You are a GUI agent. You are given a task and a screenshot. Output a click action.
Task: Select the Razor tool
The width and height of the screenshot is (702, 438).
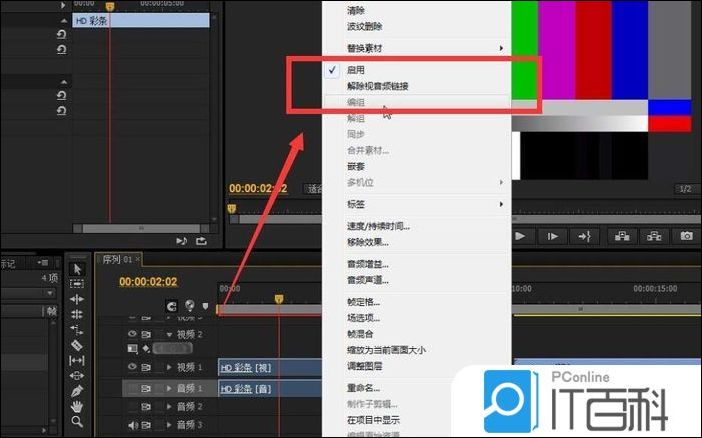[77, 345]
